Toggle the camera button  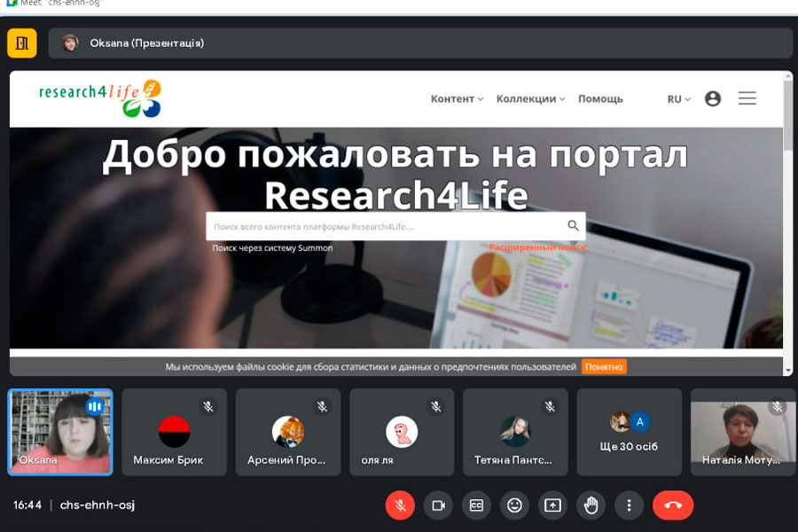438,505
